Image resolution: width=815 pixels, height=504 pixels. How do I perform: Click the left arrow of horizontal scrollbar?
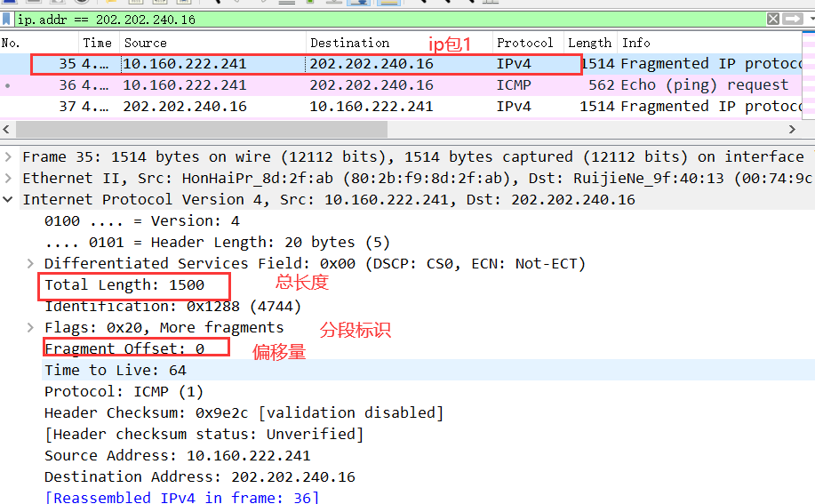(6, 130)
